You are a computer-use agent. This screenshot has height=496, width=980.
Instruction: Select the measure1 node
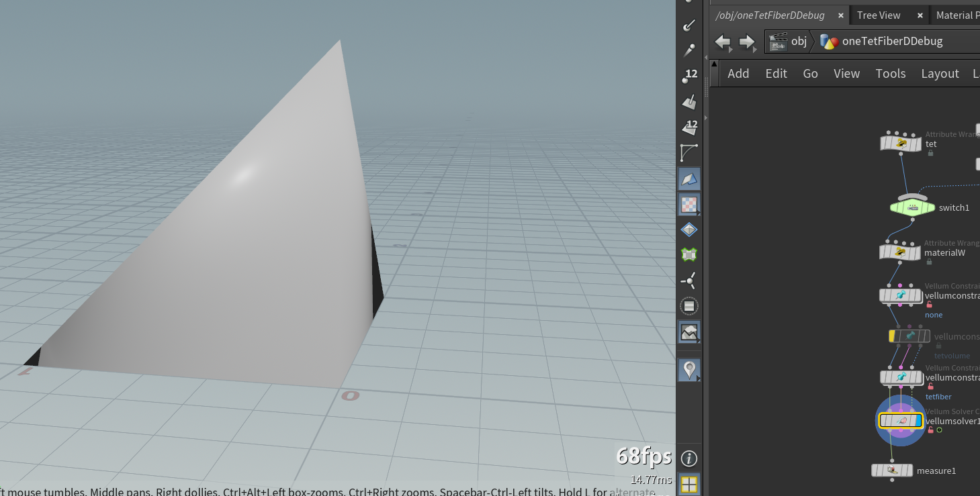pyautogui.click(x=892, y=470)
